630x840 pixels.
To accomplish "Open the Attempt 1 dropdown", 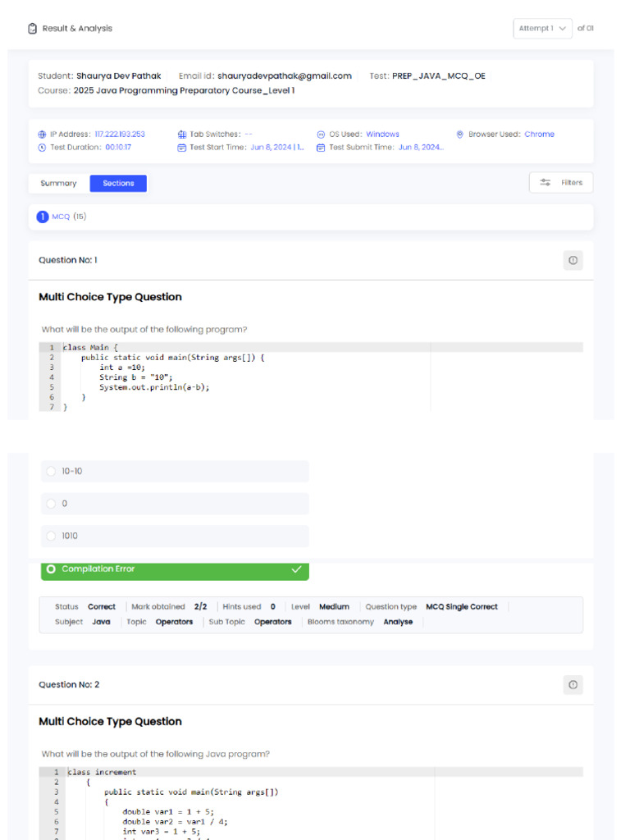I will click(542, 29).
